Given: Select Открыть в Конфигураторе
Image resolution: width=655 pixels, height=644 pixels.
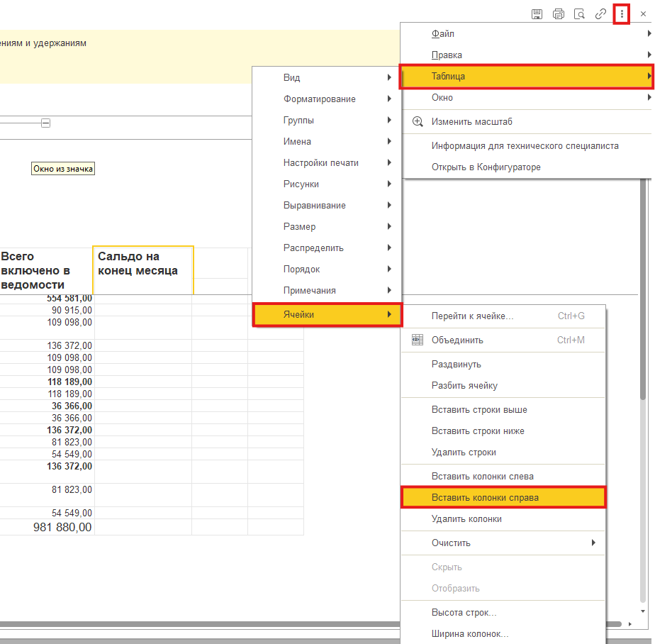Looking at the screenshot, I should [527, 167].
